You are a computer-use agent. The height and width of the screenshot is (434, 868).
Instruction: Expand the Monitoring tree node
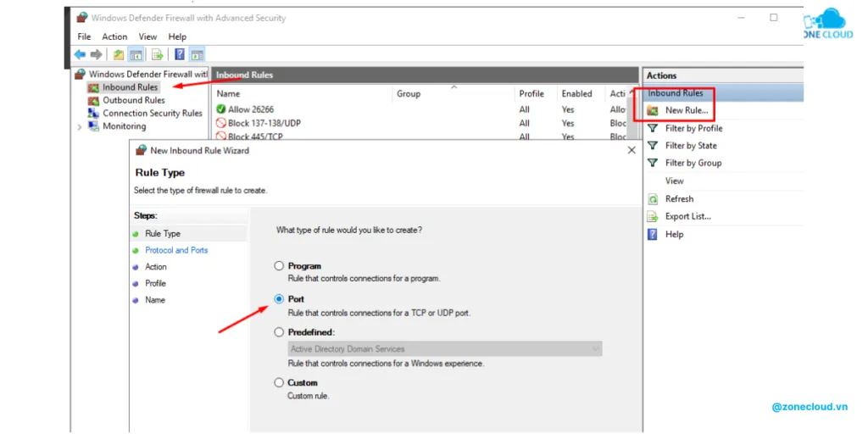coord(80,127)
